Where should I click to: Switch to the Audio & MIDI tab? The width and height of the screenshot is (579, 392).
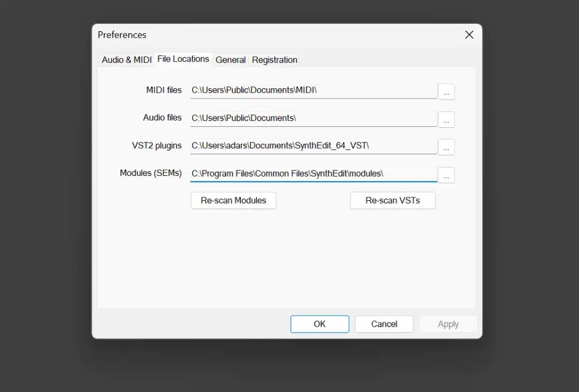click(127, 60)
